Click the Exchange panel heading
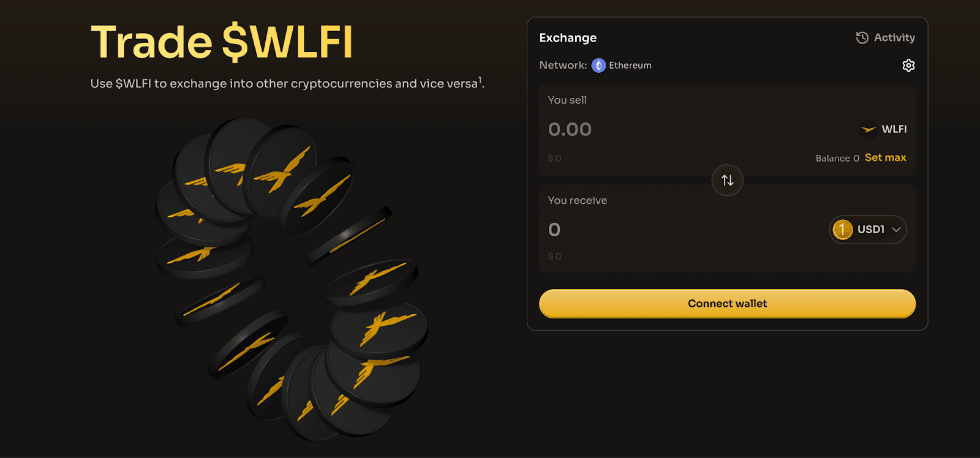The height and width of the screenshot is (458, 980). coord(568,37)
